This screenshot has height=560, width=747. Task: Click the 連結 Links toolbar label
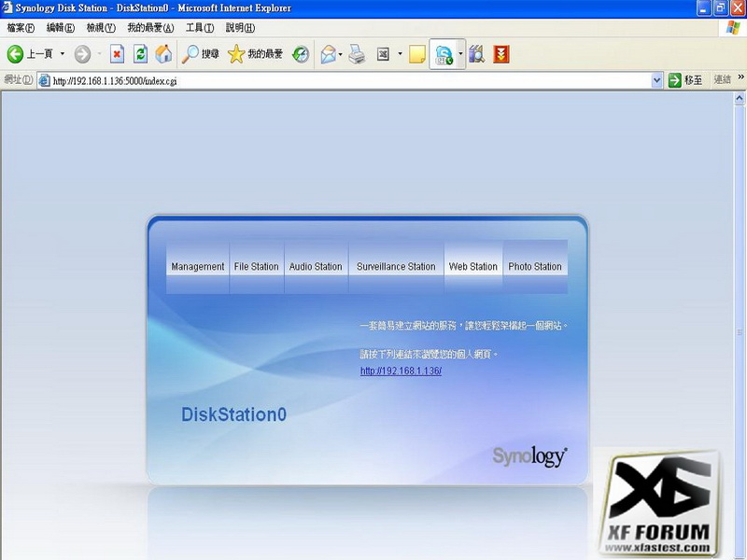tap(722, 79)
